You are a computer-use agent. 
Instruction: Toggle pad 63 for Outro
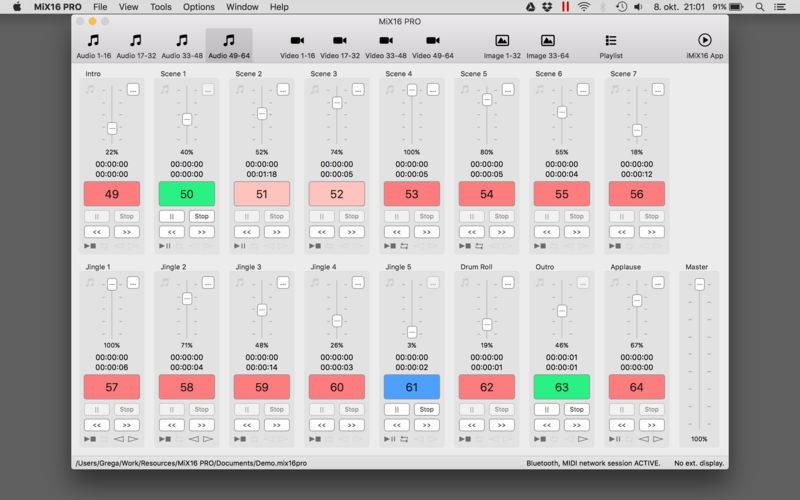click(x=562, y=387)
